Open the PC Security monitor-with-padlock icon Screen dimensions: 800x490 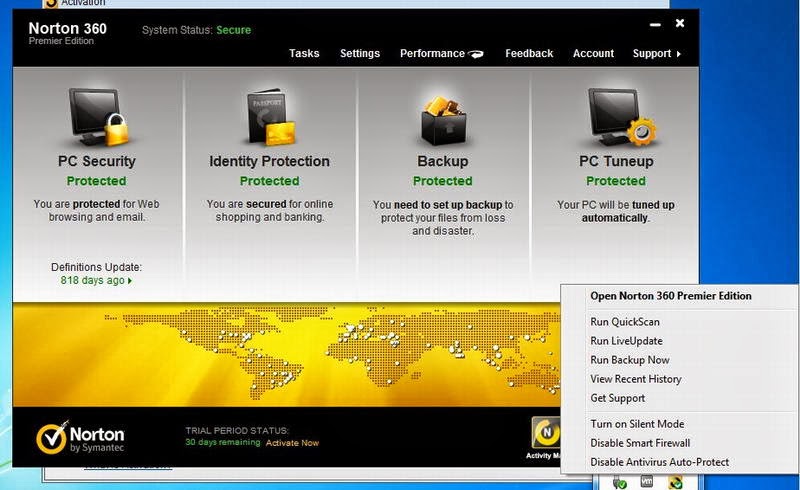[x=98, y=117]
